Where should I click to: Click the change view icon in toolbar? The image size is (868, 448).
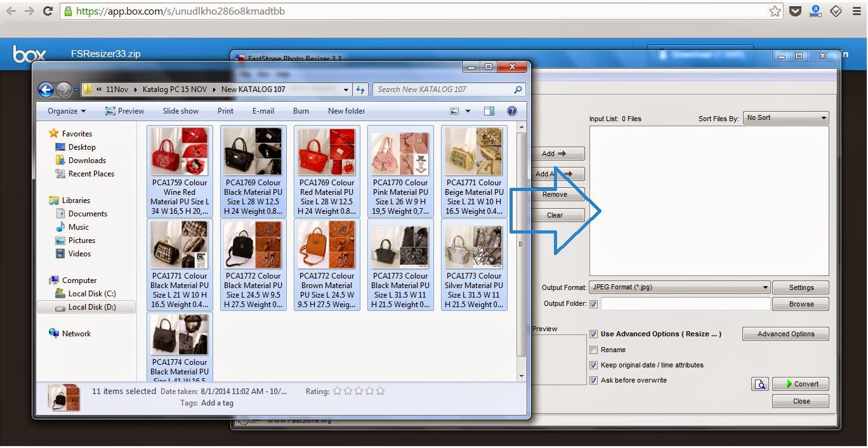coord(454,111)
